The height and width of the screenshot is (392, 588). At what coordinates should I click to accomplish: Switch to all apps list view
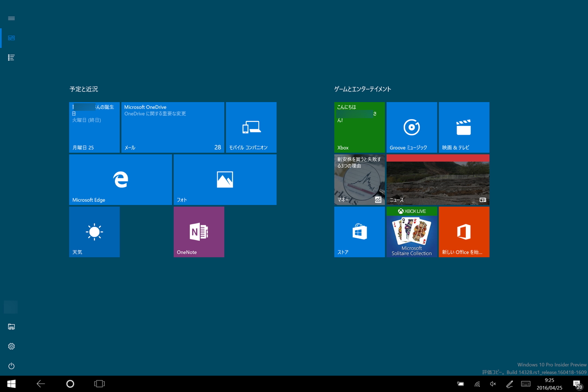(11, 57)
